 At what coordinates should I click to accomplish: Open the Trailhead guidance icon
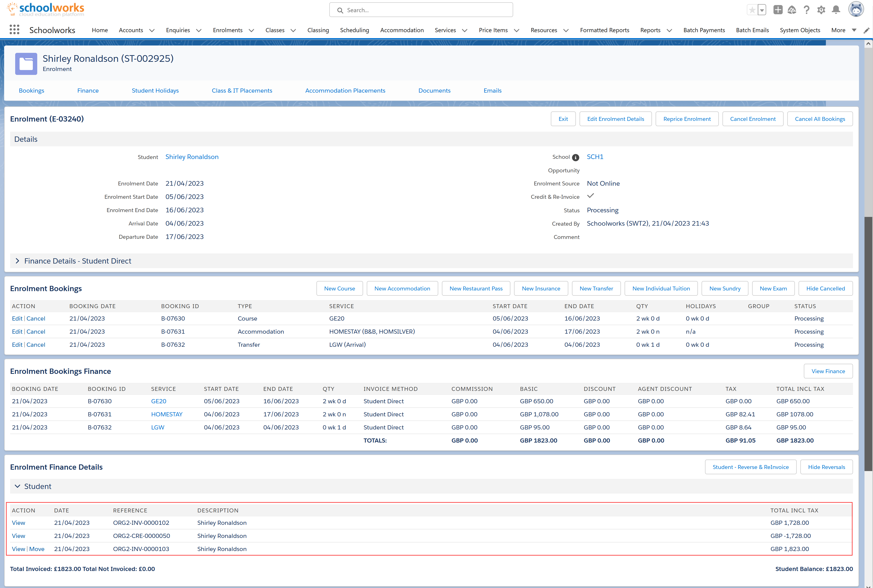pyautogui.click(x=792, y=10)
